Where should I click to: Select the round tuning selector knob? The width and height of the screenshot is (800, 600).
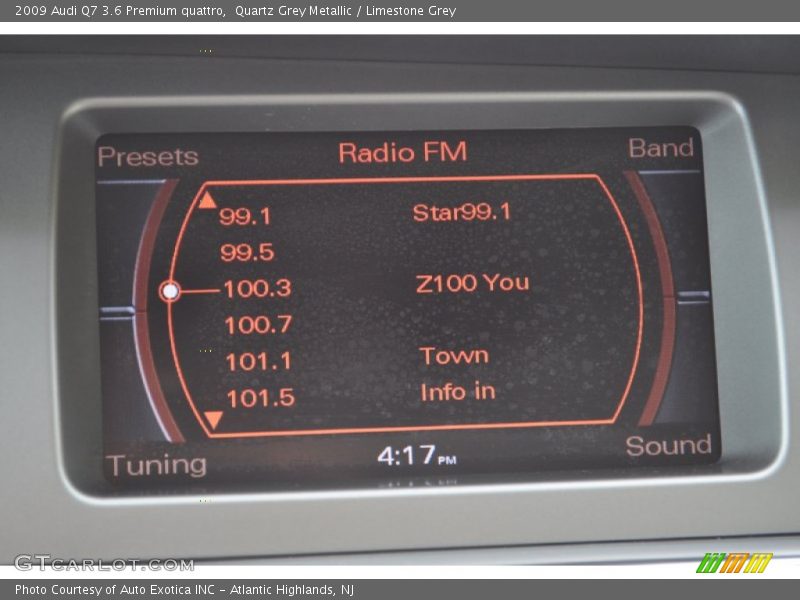pos(170,291)
